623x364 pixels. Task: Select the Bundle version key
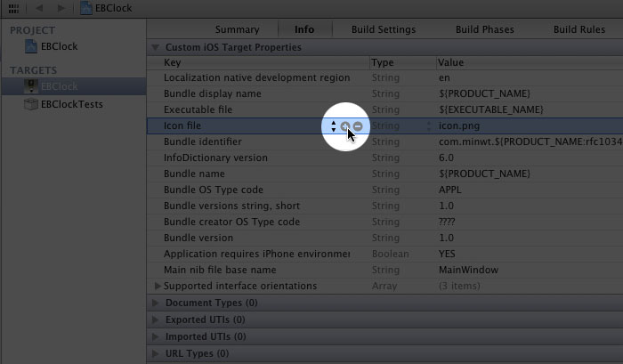pos(198,238)
